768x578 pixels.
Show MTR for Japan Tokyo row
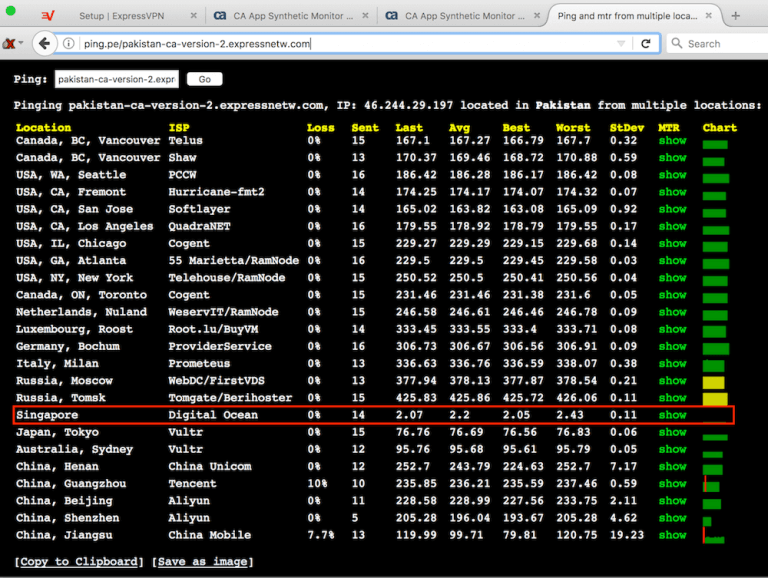click(x=672, y=432)
